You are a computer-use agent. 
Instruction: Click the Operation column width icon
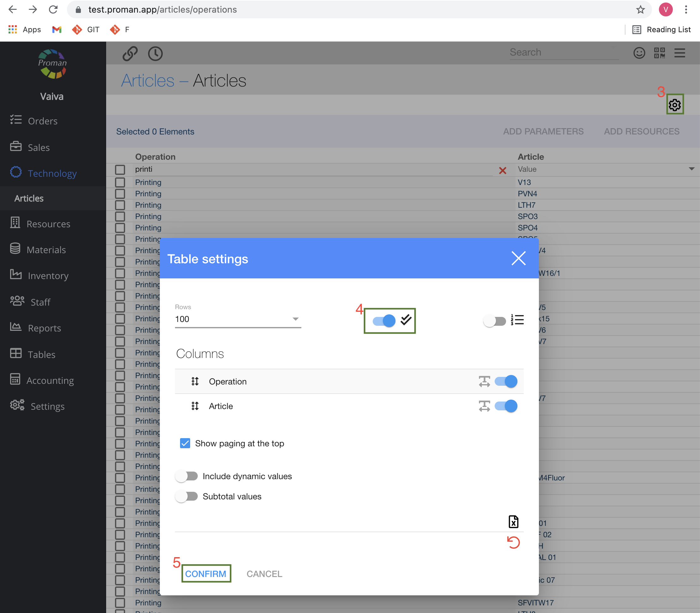pyautogui.click(x=484, y=381)
